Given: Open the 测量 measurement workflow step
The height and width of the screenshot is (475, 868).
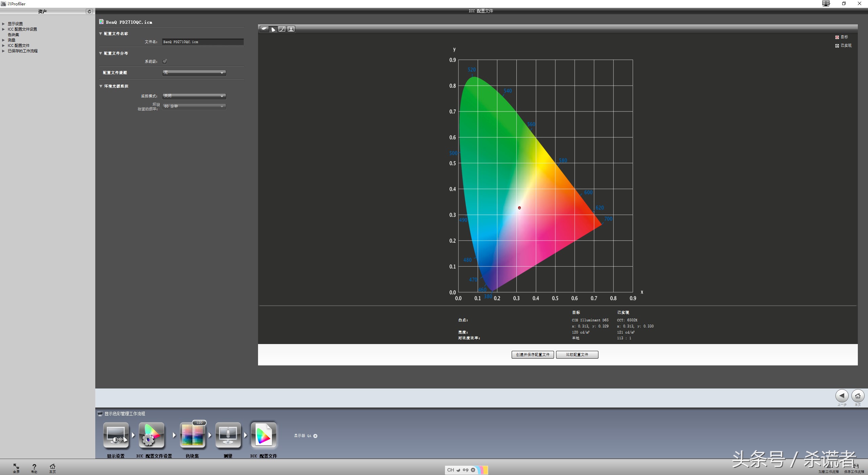Looking at the screenshot, I should coord(228,435).
